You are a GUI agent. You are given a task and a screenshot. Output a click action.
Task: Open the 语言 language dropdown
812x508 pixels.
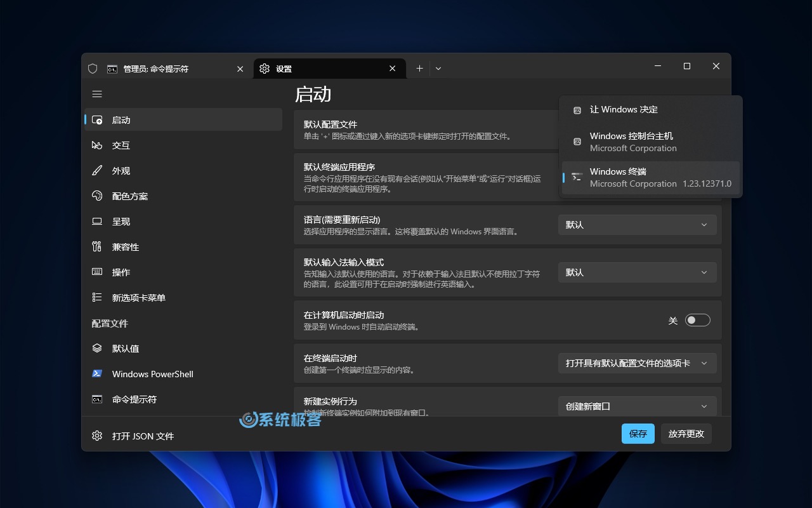click(638, 225)
